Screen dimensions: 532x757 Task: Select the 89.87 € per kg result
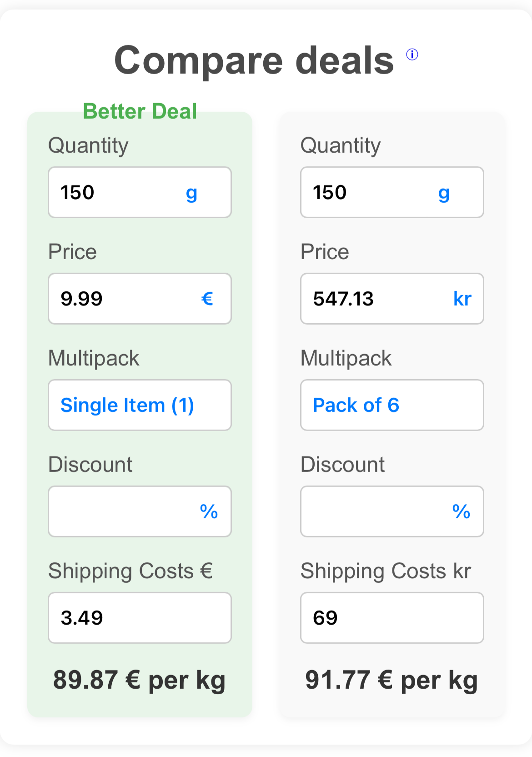coord(139,681)
